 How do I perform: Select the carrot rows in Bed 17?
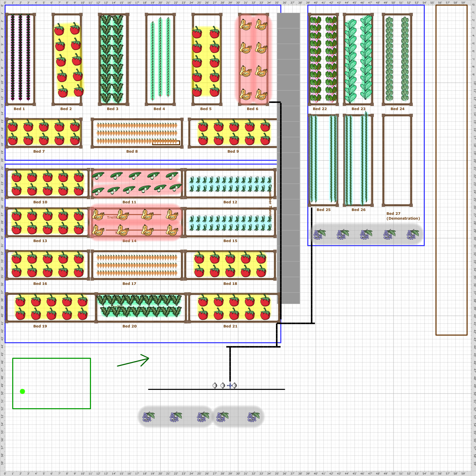point(137,265)
